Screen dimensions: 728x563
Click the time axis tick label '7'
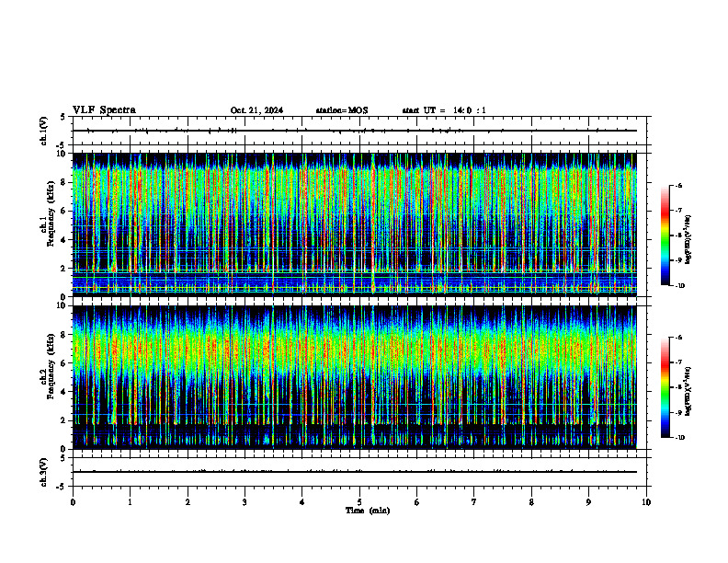tap(474, 502)
